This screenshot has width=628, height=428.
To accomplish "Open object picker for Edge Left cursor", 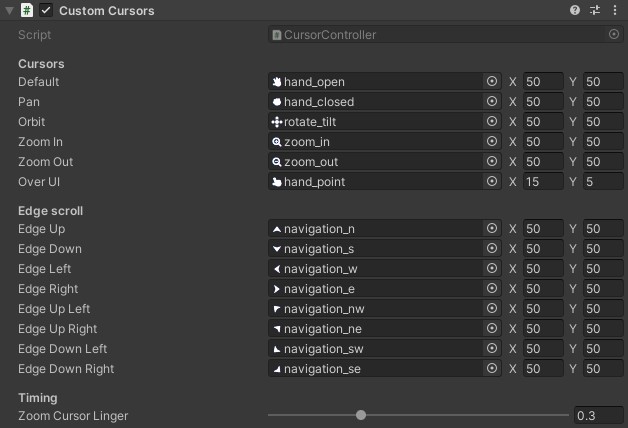I will point(492,268).
